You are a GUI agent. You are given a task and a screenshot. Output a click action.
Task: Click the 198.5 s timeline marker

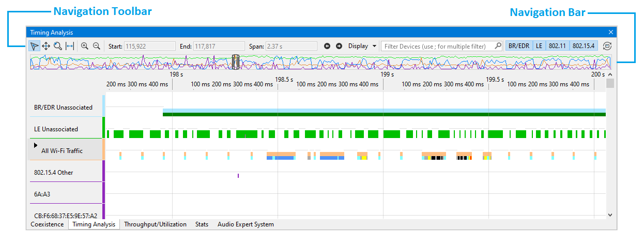point(284,80)
